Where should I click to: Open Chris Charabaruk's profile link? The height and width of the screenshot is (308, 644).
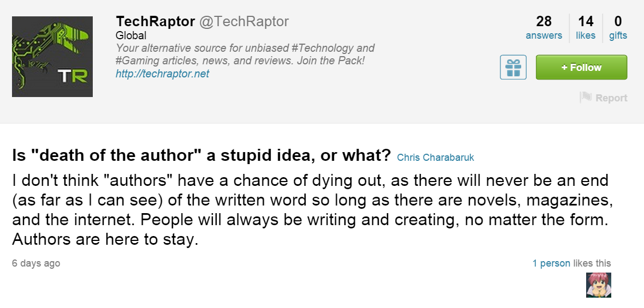click(436, 158)
